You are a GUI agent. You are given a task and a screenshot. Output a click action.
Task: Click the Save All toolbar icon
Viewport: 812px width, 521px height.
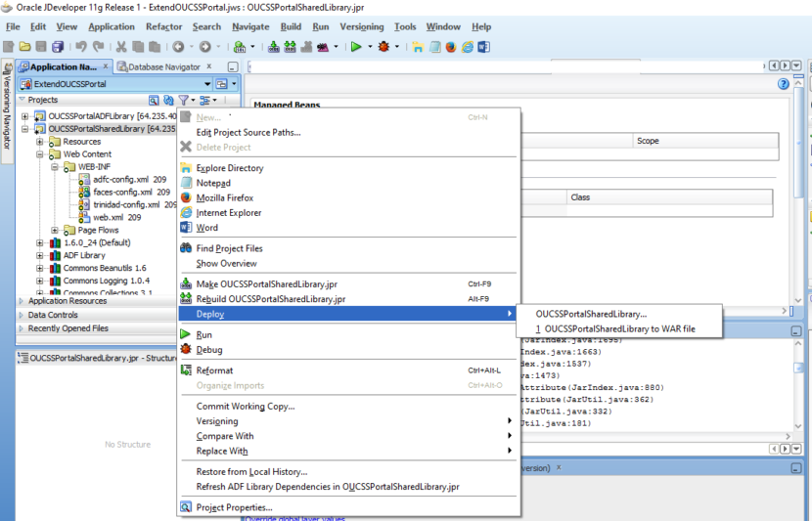(58, 47)
